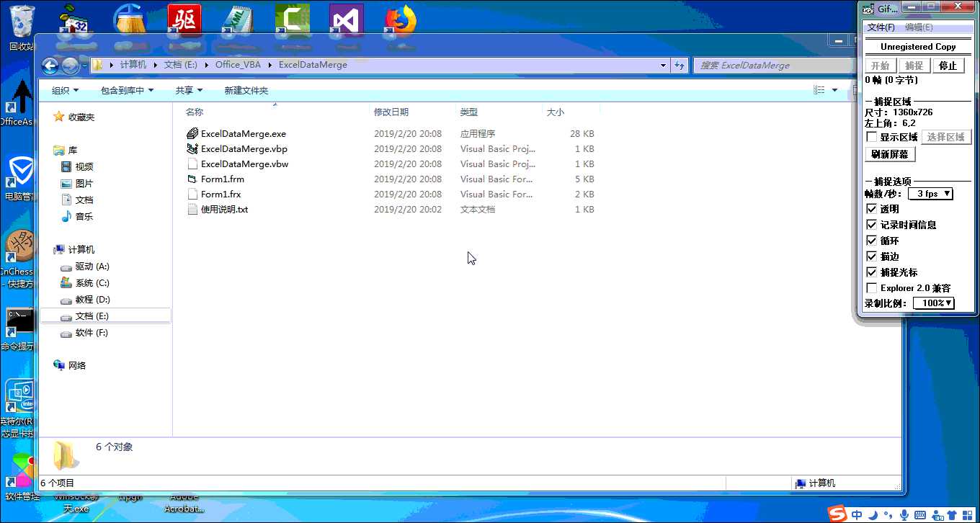This screenshot has height=523, width=980.
Task: Open the XML notepad desktop shortcut
Action: point(238,20)
